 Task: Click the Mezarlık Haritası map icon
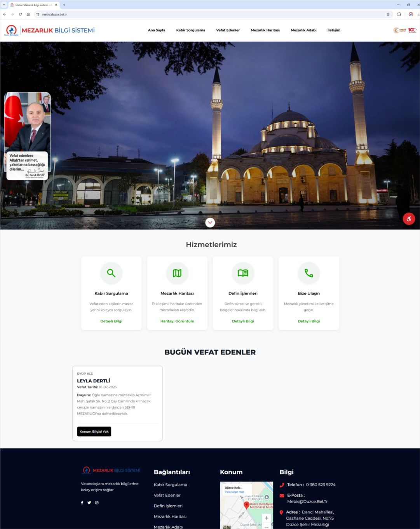[177, 273]
